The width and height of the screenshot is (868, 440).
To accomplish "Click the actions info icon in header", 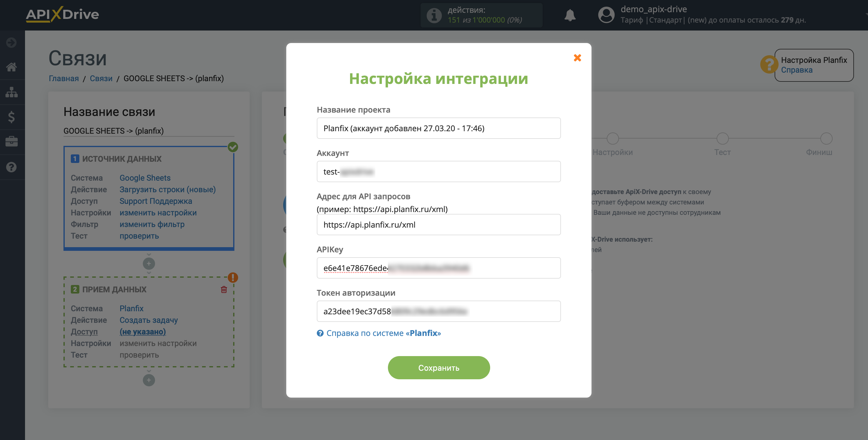I will (x=434, y=15).
